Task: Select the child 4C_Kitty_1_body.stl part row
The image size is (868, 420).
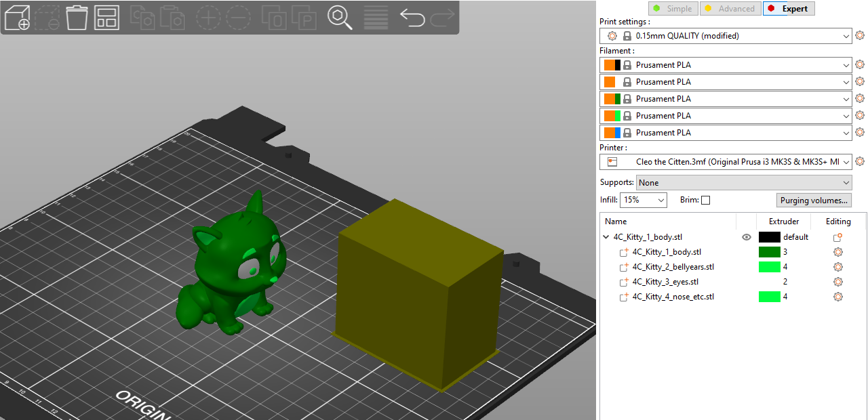Action: (667, 252)
